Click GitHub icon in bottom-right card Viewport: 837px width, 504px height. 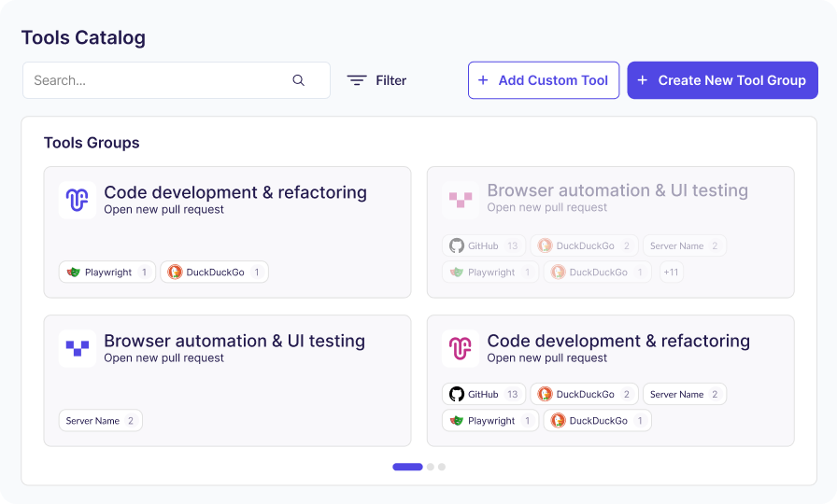[457, 394]
